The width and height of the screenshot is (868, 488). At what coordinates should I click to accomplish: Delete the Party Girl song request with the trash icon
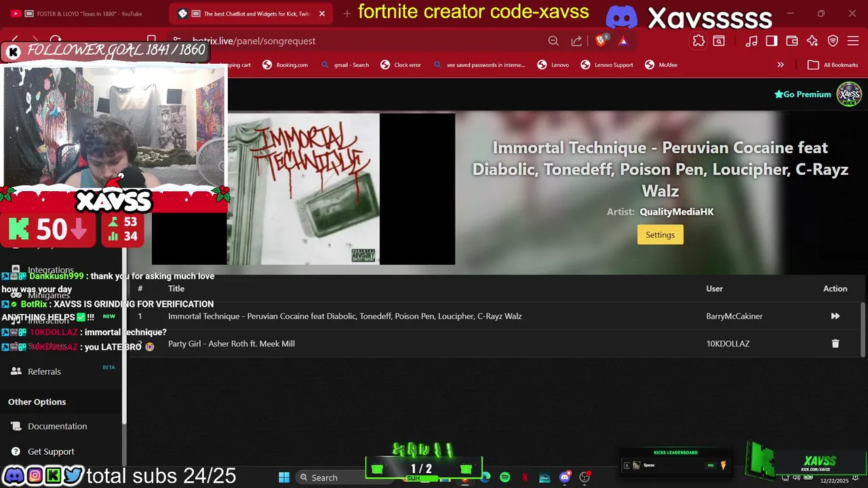(x=835, y=344)
